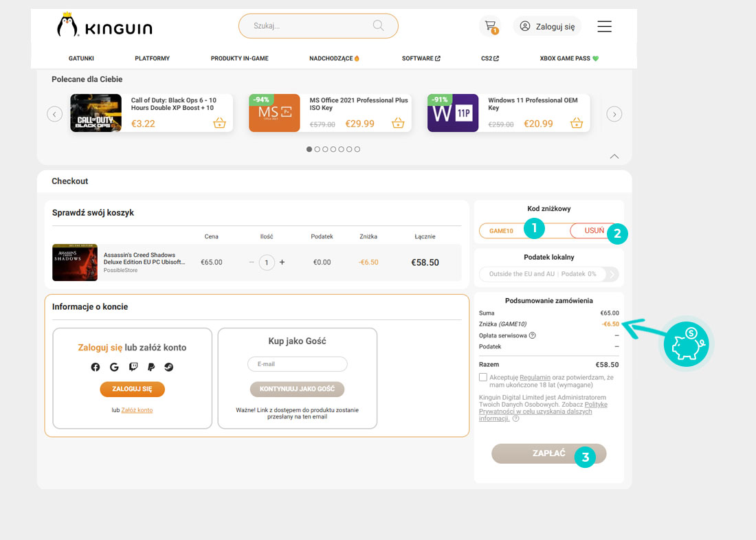Open the Załóż konto link
Image resolution: width=756 pixels, height=540 pixels.
(137, 410)
